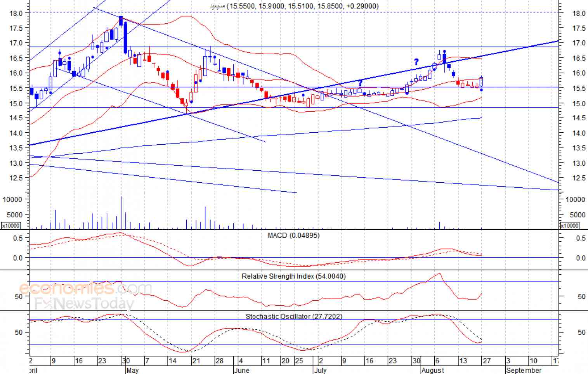Select the August month label on time axis

(x=433, y=370)
